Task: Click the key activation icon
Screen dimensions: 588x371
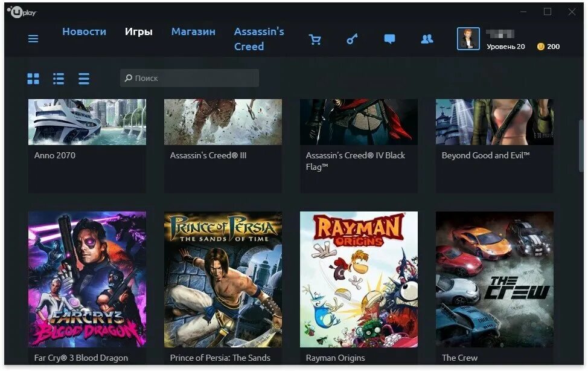Action: 352,39
